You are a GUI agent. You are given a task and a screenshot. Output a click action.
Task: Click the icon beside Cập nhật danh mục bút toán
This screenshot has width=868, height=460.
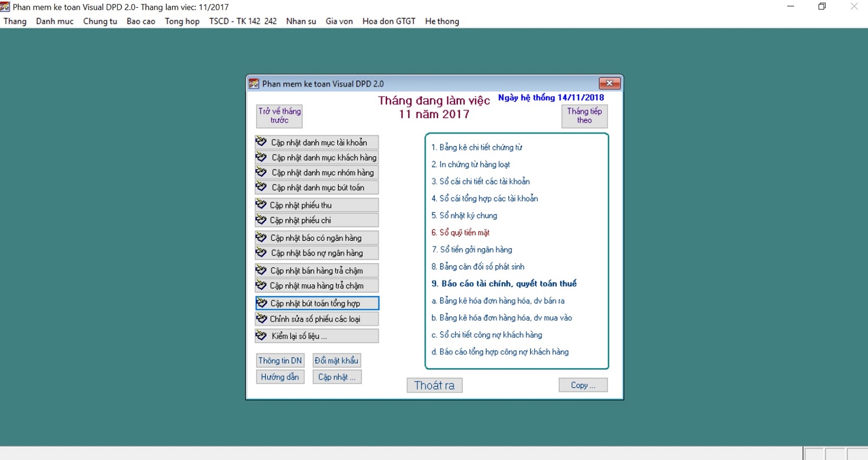(261, 187)
